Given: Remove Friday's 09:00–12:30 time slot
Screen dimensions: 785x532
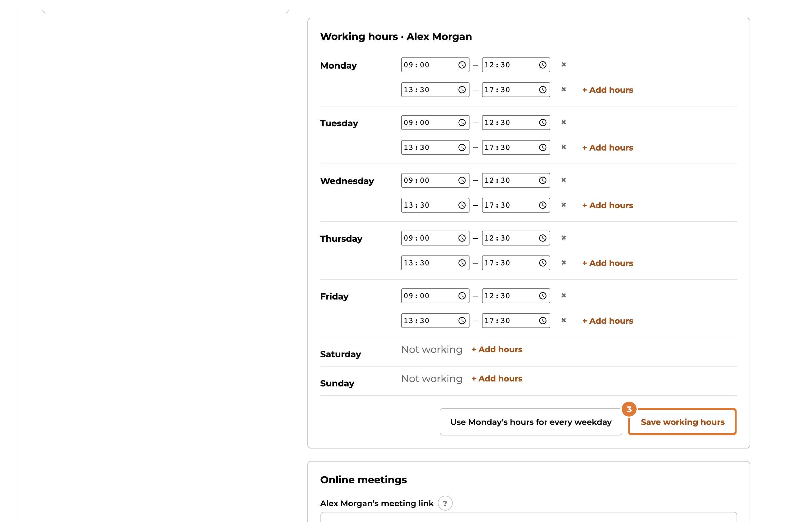Looking at the screenshot, I should pyautogui.click(x=563, y=295).
